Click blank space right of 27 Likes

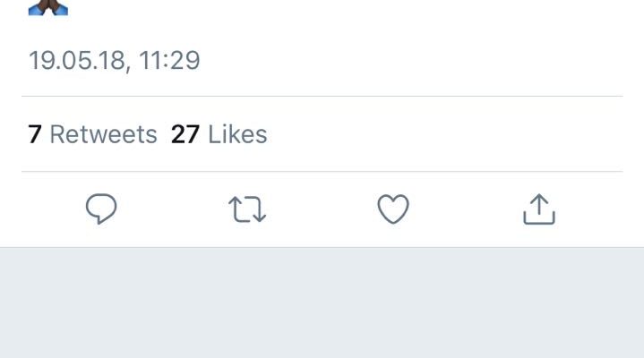448,134
